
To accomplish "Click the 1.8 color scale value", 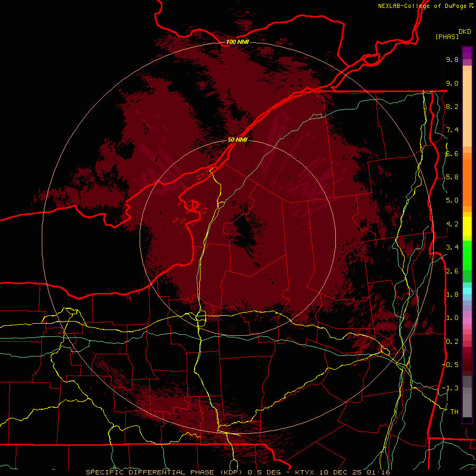I will coord(452,295).
